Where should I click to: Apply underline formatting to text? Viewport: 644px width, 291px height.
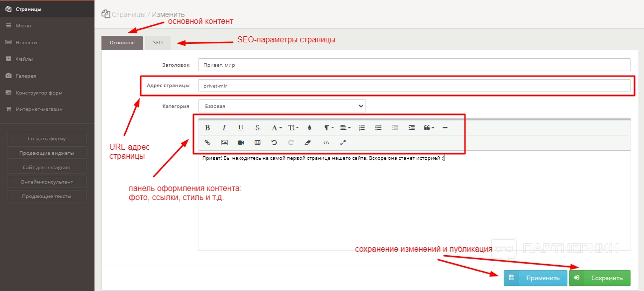click(241, 128)
